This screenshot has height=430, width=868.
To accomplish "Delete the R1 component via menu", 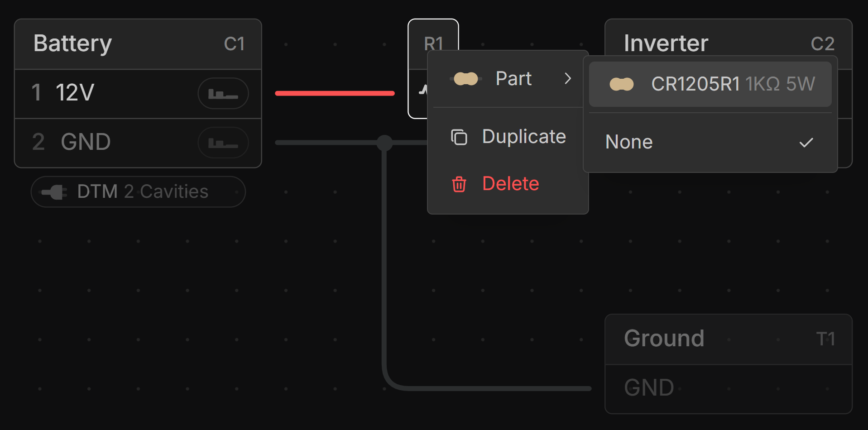I will pyautogui.click(x=510, y=184).
